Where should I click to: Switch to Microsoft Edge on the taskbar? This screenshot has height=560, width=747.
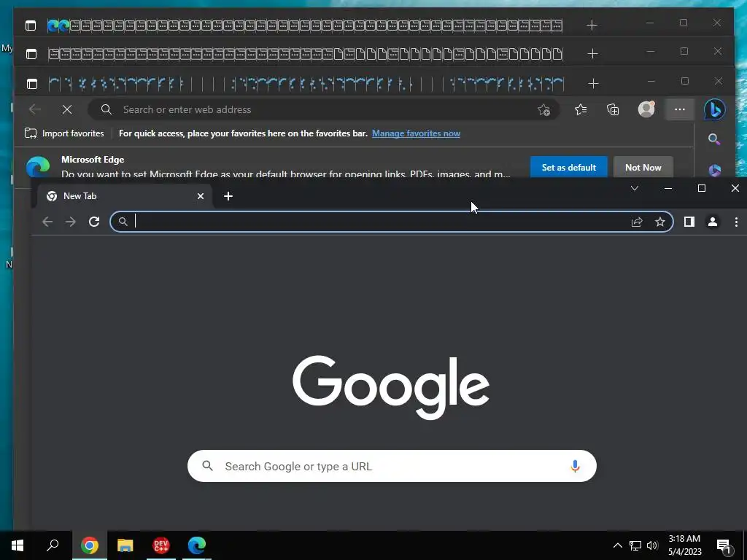(197, 545)
